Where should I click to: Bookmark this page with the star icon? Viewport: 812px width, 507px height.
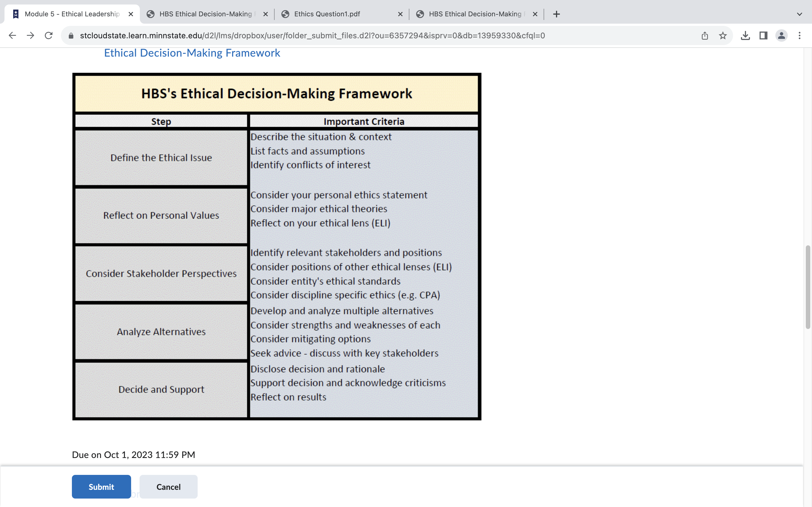click(x=722, y=35)
